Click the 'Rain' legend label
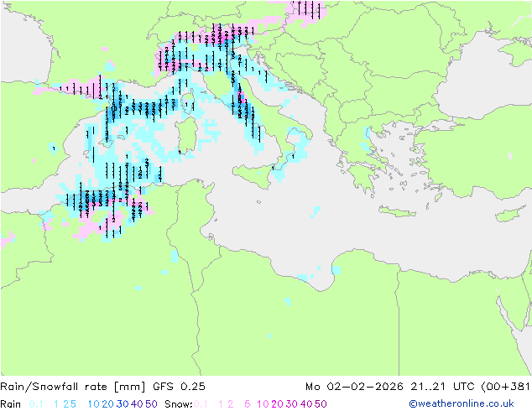532x411 pixels. (11, 404)
